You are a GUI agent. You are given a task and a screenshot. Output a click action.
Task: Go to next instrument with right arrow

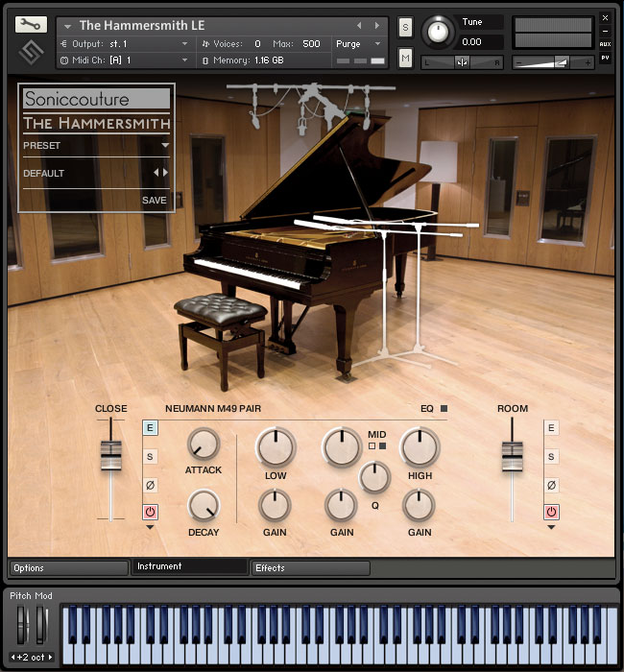click(x=376, y=25)
